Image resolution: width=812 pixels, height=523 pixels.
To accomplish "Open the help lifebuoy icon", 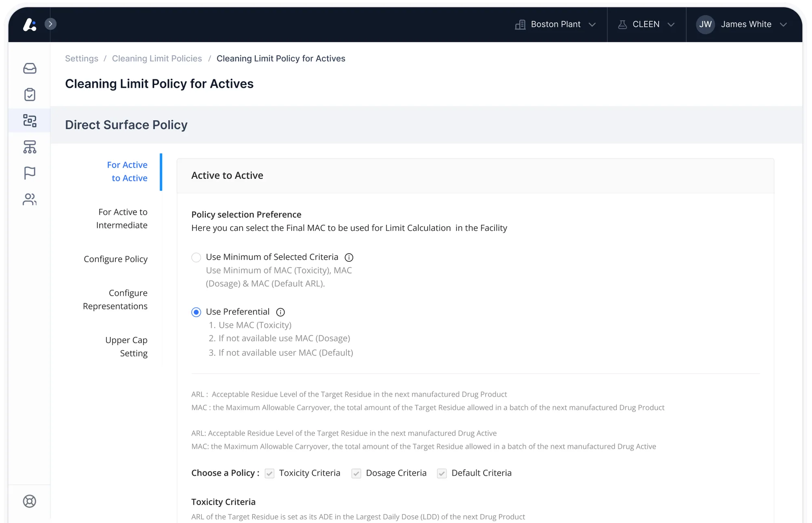I will 30,501.
